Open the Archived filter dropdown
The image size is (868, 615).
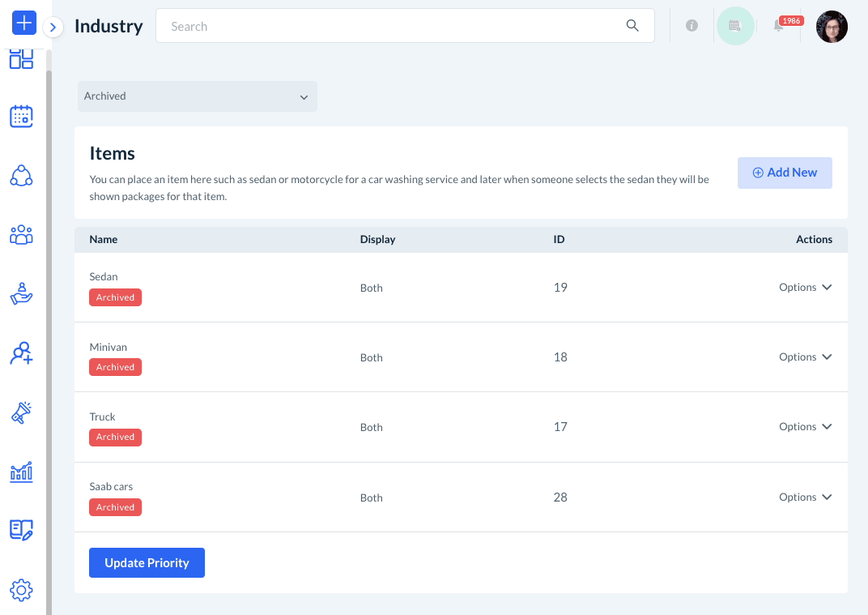(197, 96)
